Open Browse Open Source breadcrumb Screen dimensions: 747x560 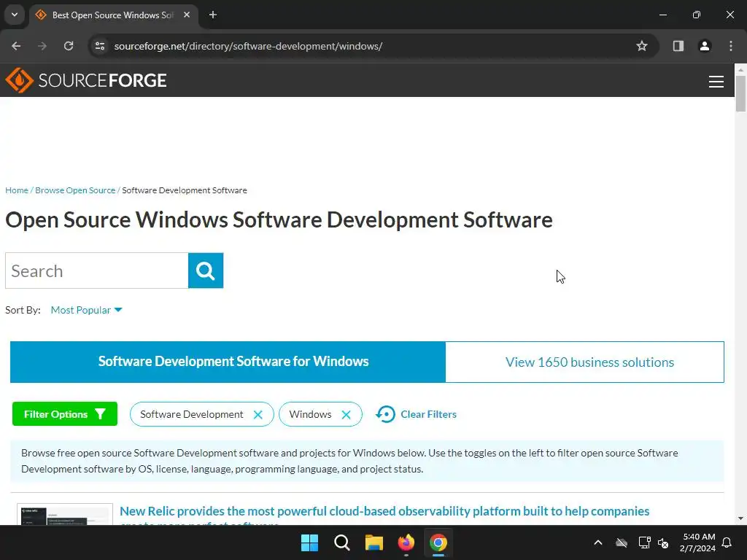[x=75, y=190]
